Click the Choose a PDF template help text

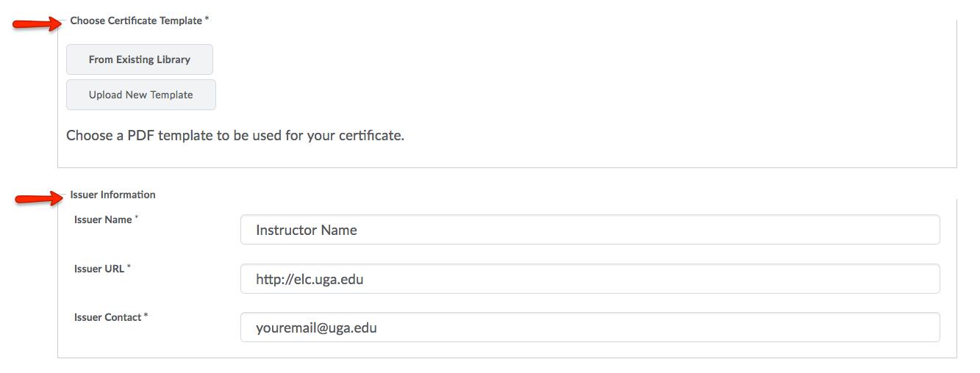pyautogui.click(x=235, y=136)
